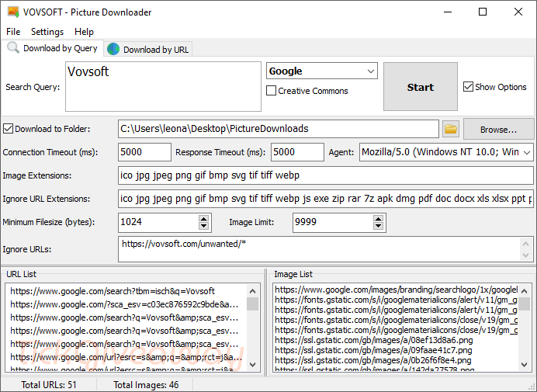Viewport: 537px width, 392px height.
Task: Click the globe icon on Download by URL tab
Action: coord(113,50)
